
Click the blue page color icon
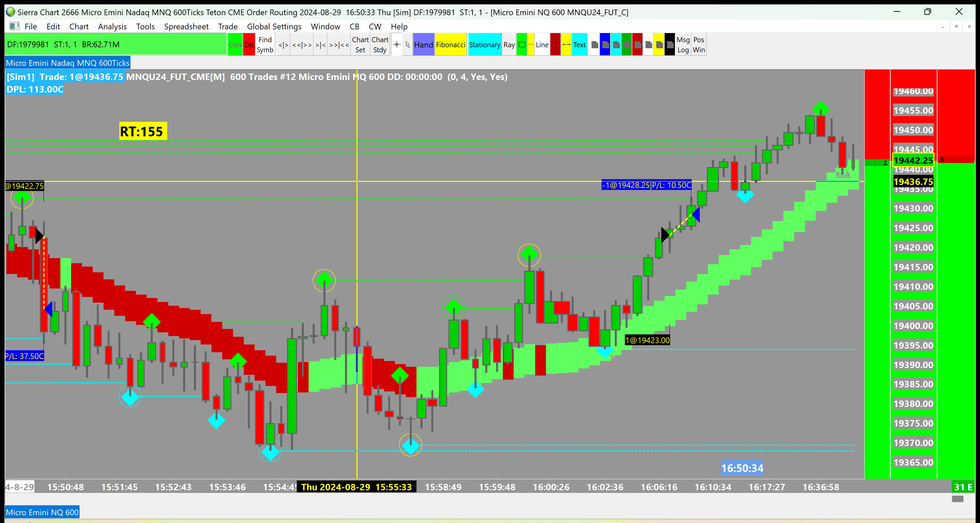tap(605, 45)
